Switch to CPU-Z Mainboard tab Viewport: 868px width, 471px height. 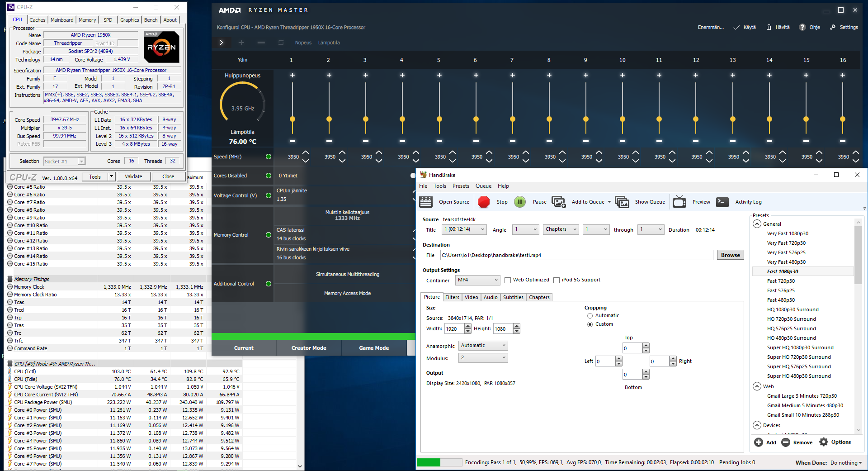pos(62,20)
